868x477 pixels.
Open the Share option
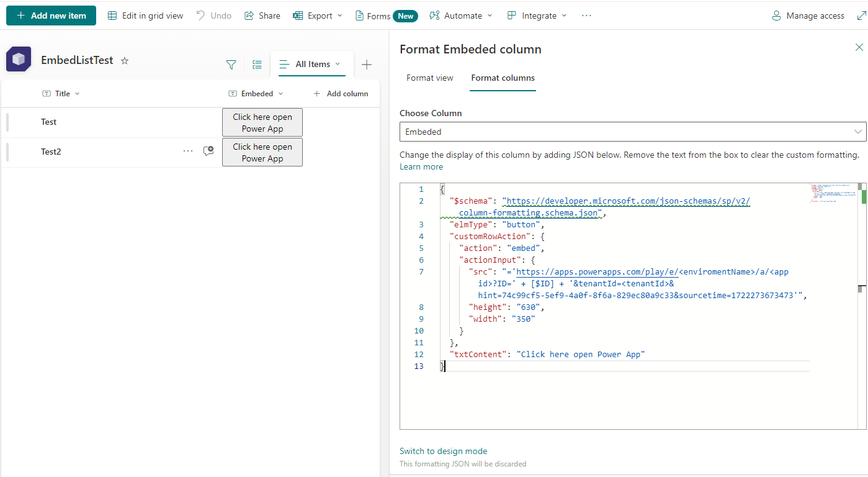(x=262, y=16)
